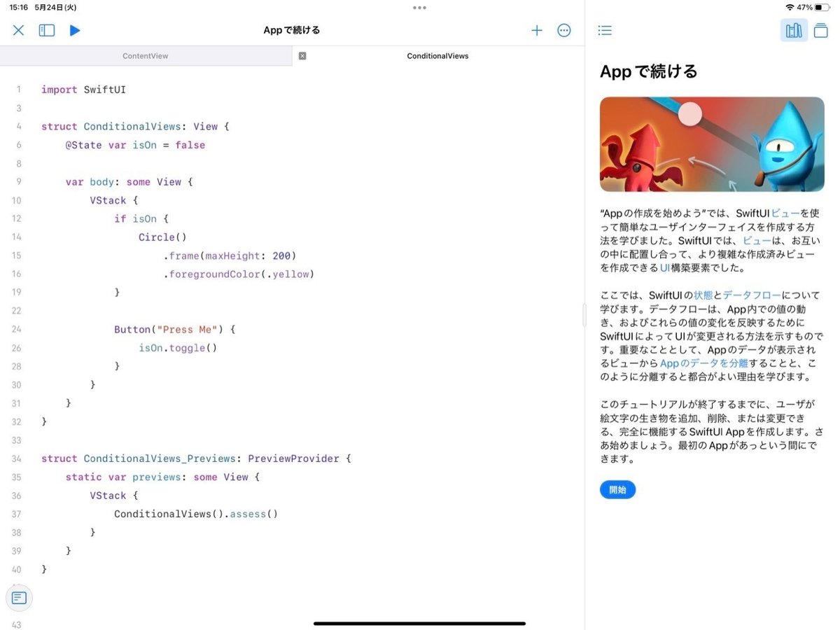Image resolution: width=840 pixels, height=630 pixels.
Task: Close the ConditionalViews tab with its x icon
Action: (x=302, y=56)
